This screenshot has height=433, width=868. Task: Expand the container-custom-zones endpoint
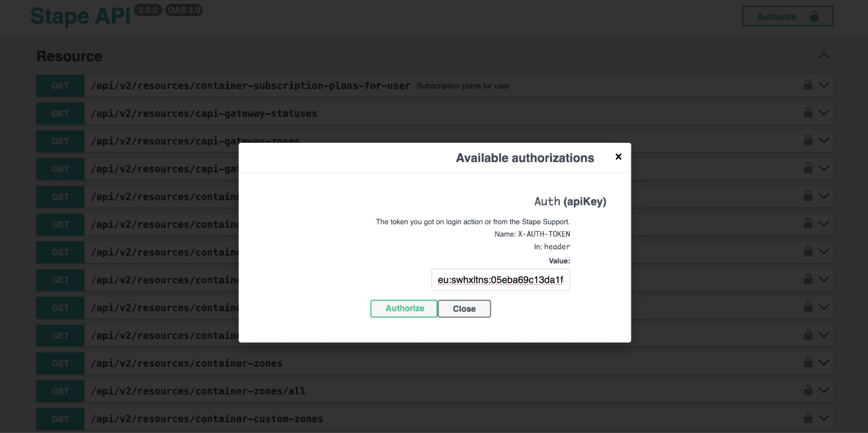click(x=824, y=418)
